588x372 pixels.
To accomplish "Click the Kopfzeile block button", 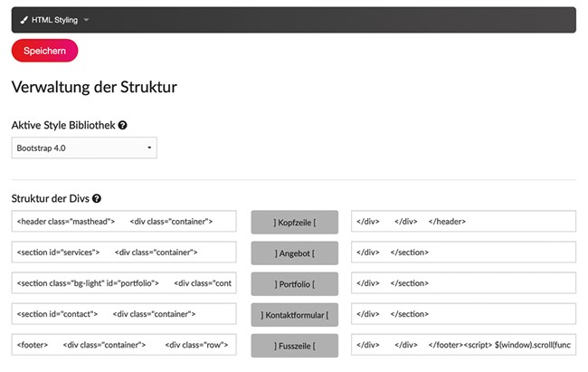I will coord(294,223).
